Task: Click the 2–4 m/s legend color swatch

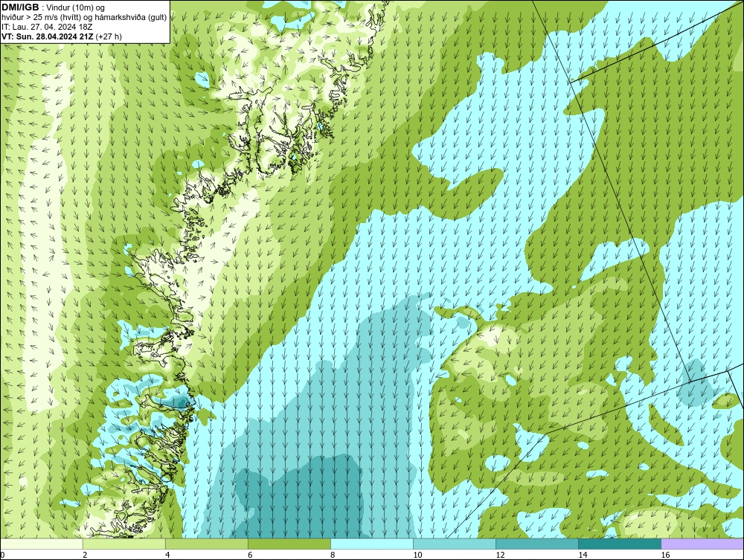Action: [x=124, y=544]
